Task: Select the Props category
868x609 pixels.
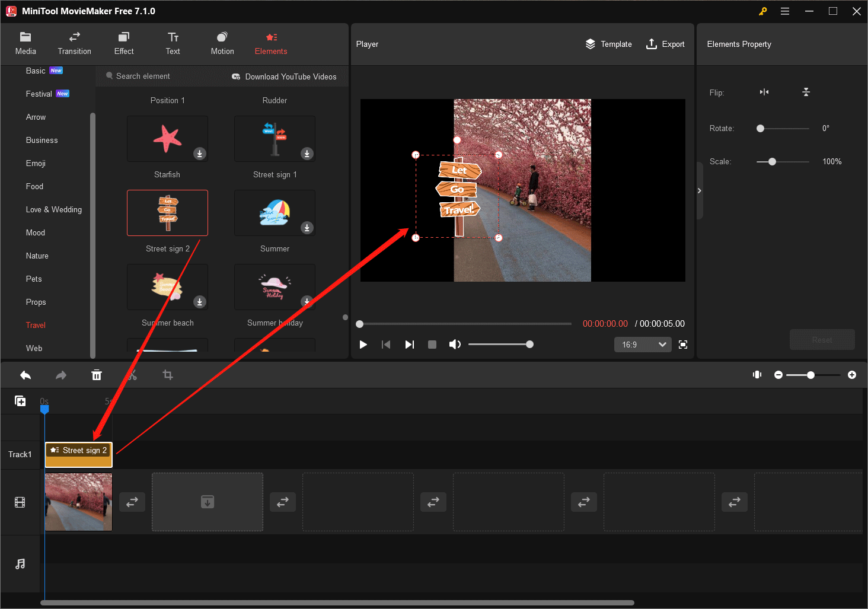Action: (36, 302)
